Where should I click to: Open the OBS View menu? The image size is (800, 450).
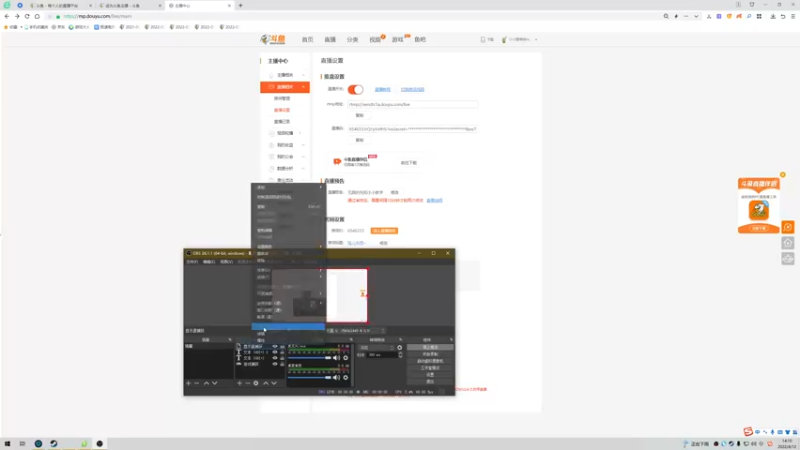(x=227, y=262)
